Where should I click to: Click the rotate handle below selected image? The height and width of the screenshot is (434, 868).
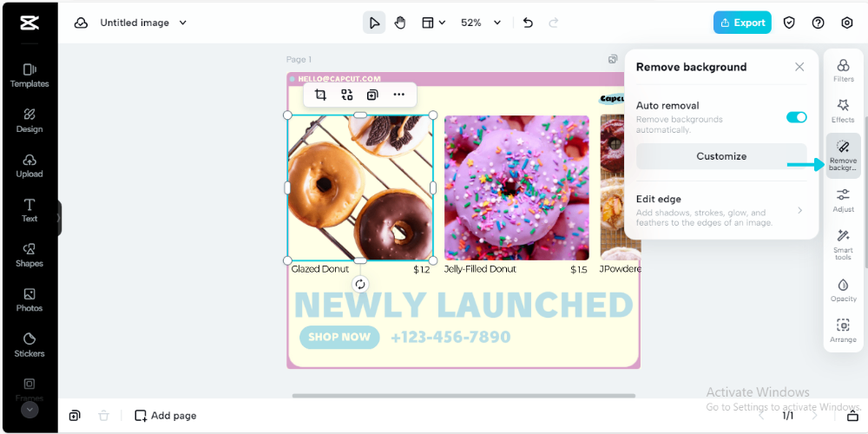(360, 284)
